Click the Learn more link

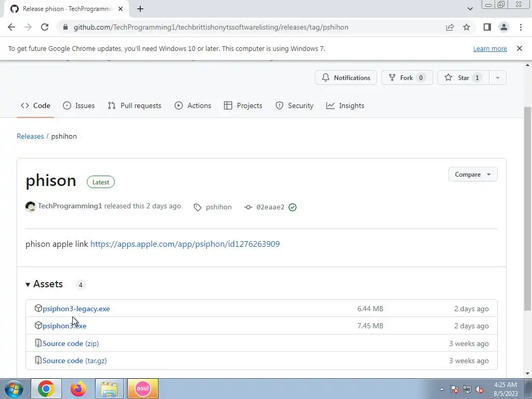[490, 48]
